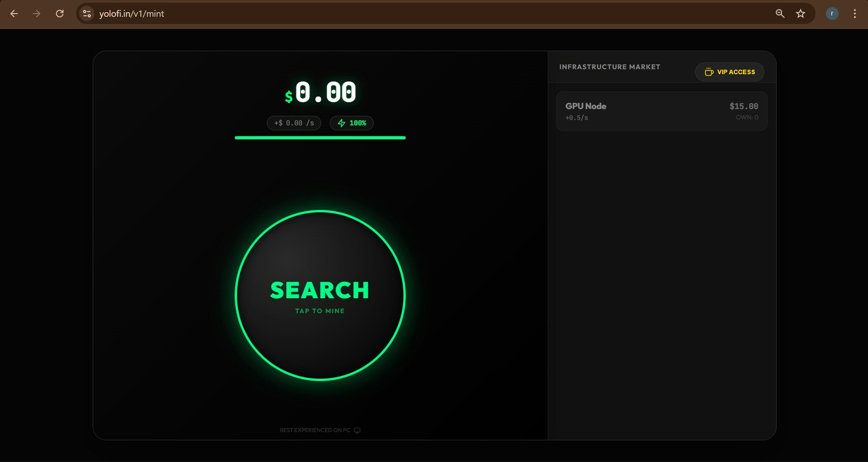Reload the page
Viewport: 868px width, 462px height.
59,14
